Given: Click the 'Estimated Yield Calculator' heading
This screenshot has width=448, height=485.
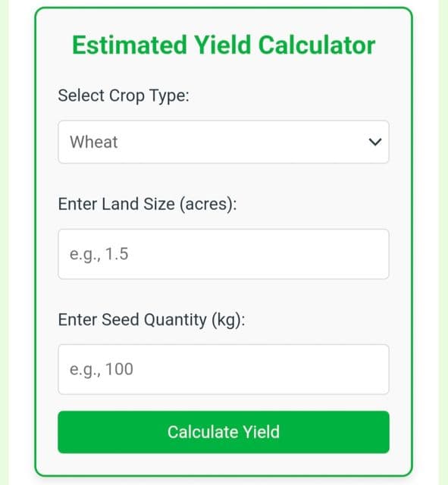Looking at the screenshot, I should (224, 45).
